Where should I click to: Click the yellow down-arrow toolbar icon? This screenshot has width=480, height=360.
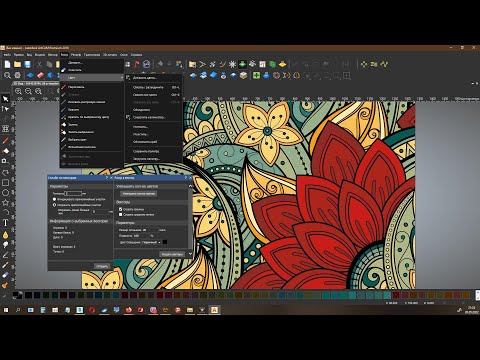tap(282, 64)
